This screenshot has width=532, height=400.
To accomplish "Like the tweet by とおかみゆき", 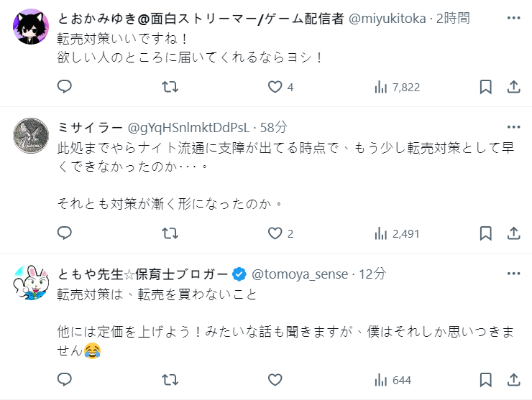I will (x=275, y=87).
